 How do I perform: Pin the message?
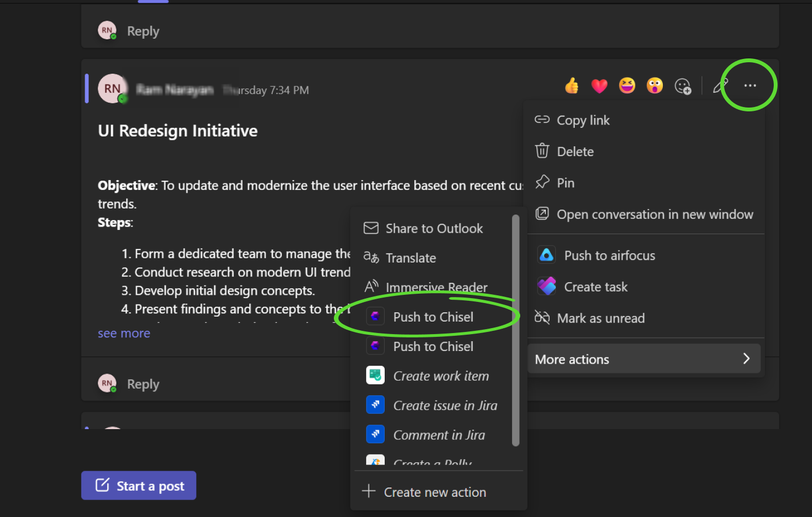pos(566,182)
